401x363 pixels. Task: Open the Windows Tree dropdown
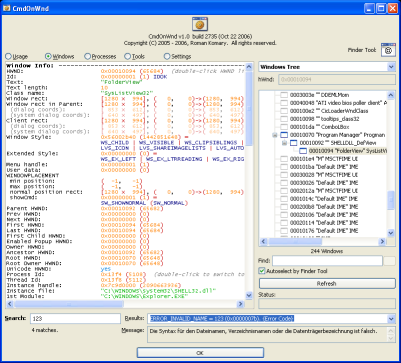click(x=391, y=67)
